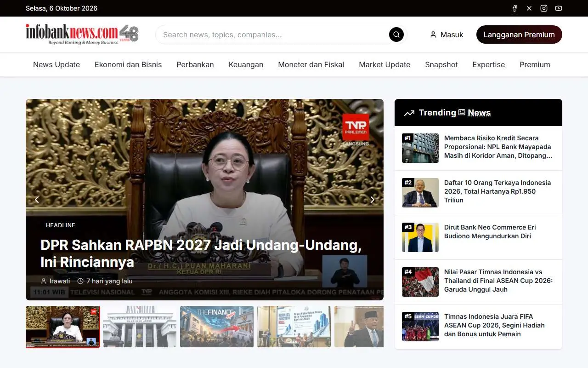The height and width of the screenshot is (368, 588).
Task: Click the #5 trending thumbnail image
Action: point(420,327)
